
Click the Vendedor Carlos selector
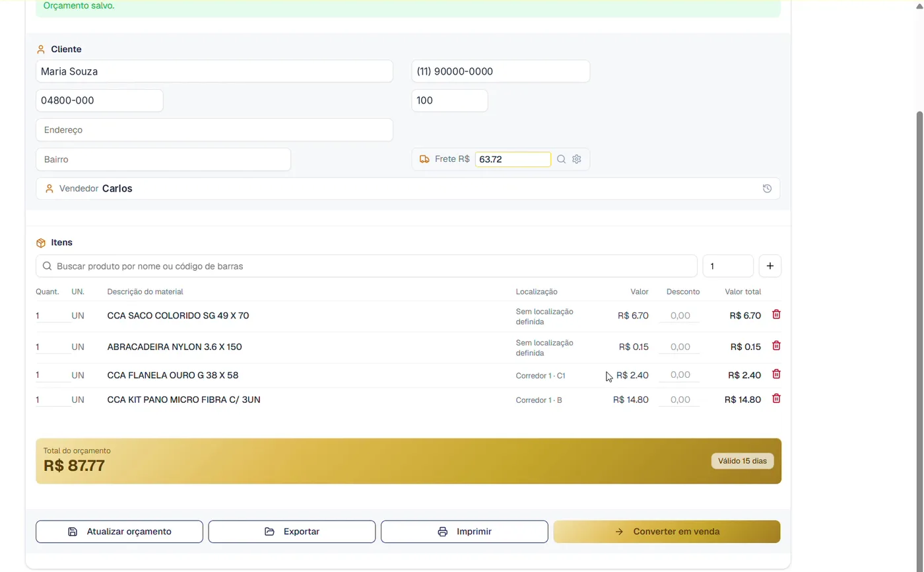click(x=408, y=189)
